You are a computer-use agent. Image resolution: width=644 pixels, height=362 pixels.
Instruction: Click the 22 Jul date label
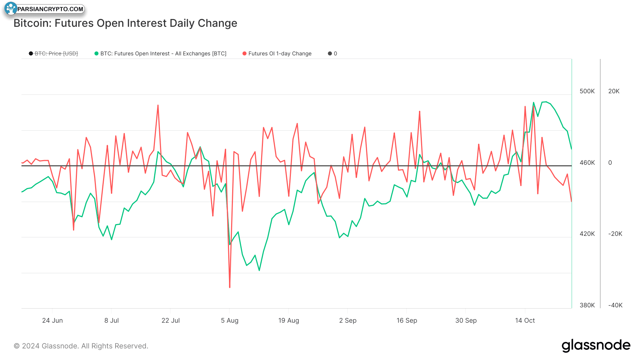170,321
